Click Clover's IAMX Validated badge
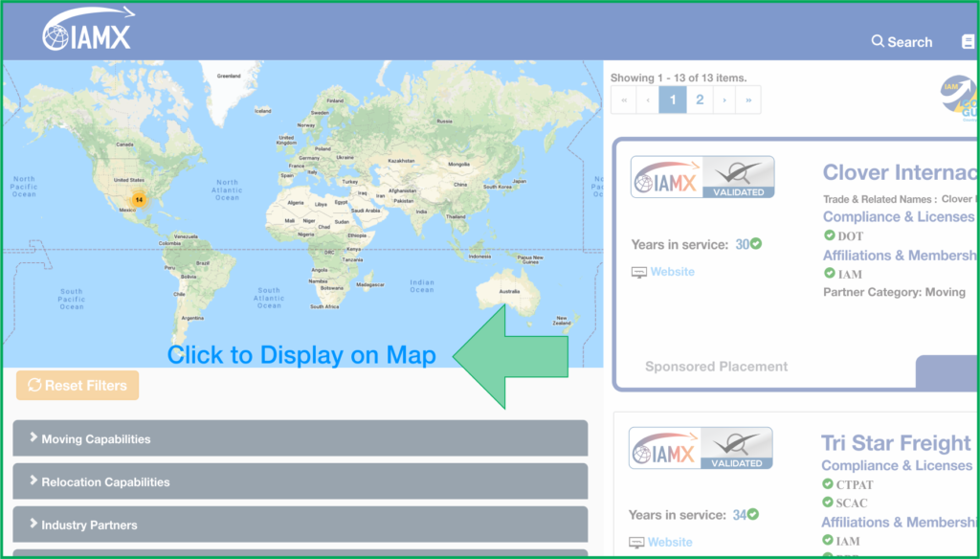980x559 pixels. [x=702, y=177]
